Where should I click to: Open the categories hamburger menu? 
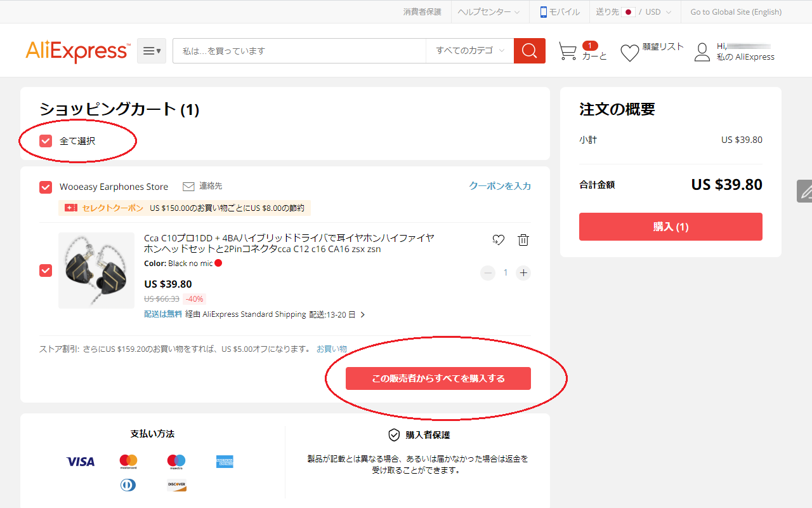click(x=152, y=51)
